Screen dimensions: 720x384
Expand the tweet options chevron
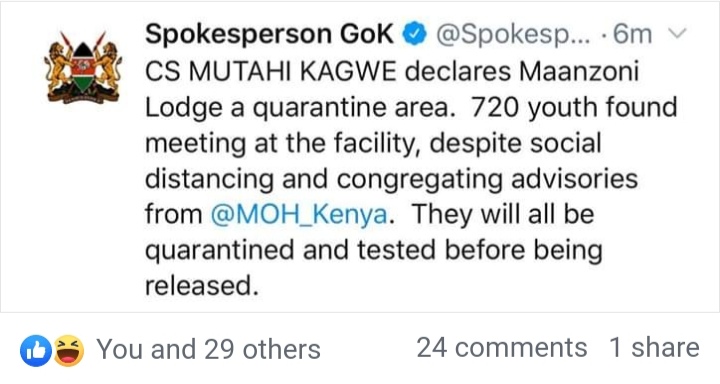(675, 34)
